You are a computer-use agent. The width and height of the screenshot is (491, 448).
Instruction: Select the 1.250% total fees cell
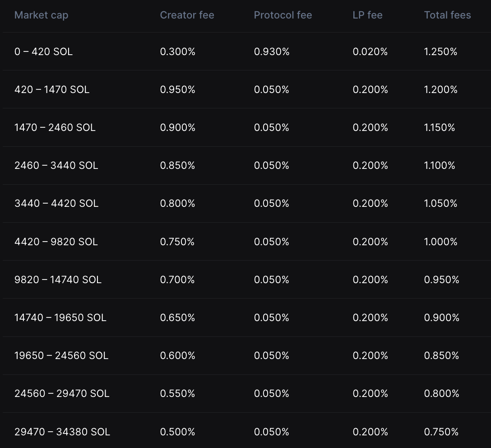point(440,52)
